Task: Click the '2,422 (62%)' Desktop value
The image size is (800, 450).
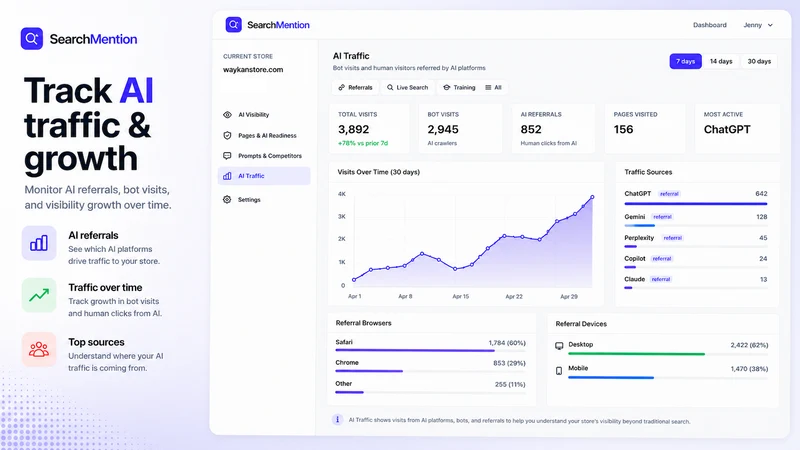Action: [x=749, y=345]
